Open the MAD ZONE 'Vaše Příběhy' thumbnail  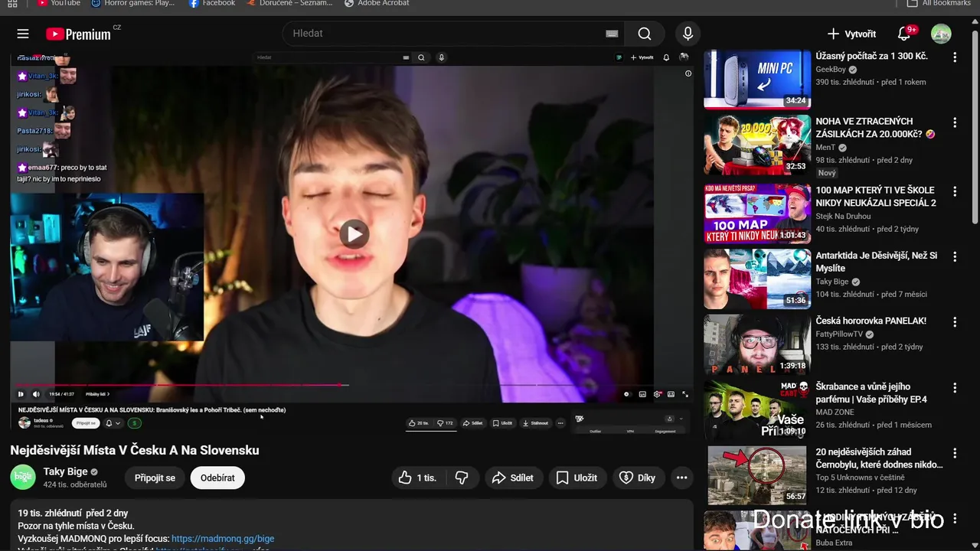tap(757, 409)
